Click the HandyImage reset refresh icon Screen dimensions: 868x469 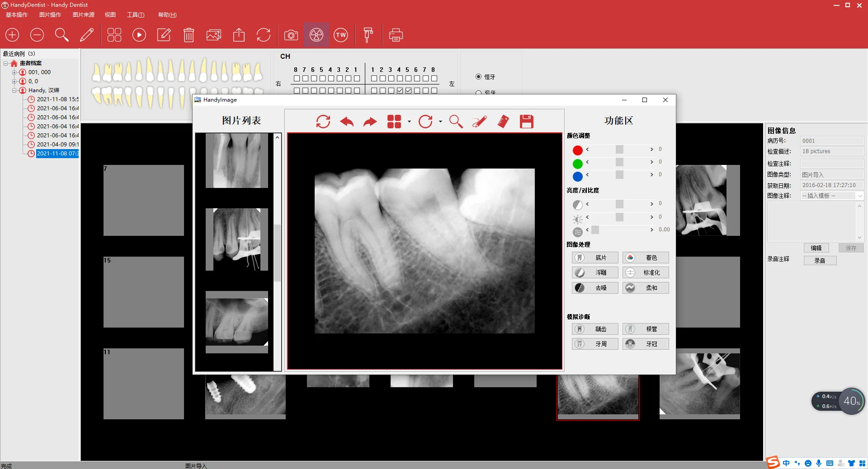tap(323, 122)
